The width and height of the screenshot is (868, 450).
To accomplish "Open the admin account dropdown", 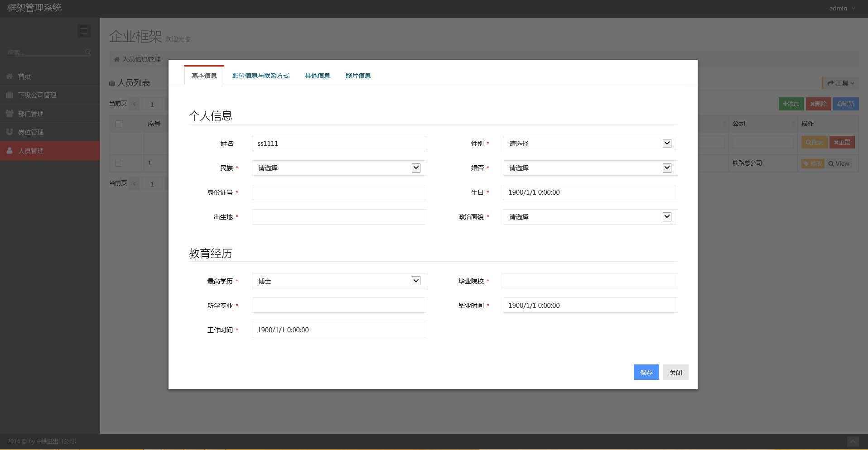I will tap(841, 8).
